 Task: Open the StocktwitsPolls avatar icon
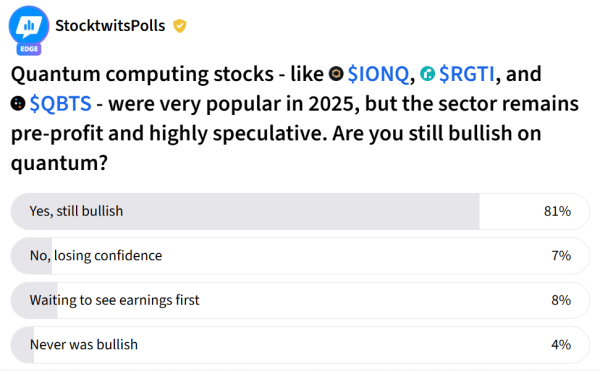[x=29, y=26]
